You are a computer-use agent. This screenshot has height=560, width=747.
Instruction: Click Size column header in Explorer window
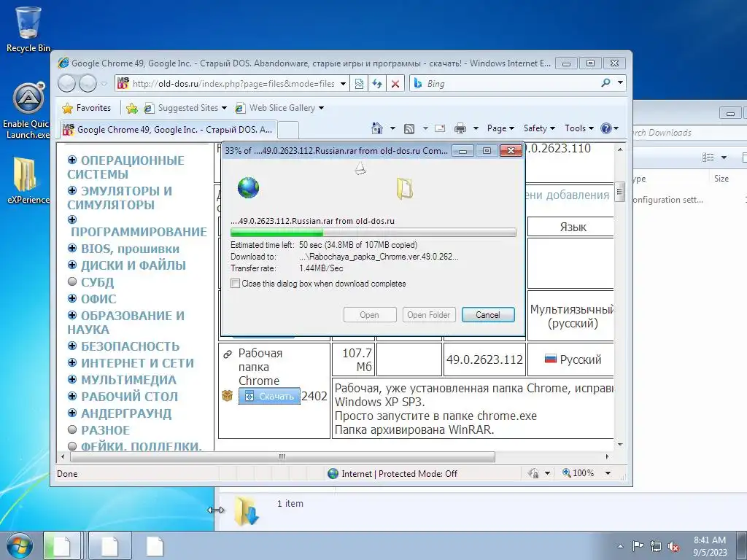click(x=721, y=179)
